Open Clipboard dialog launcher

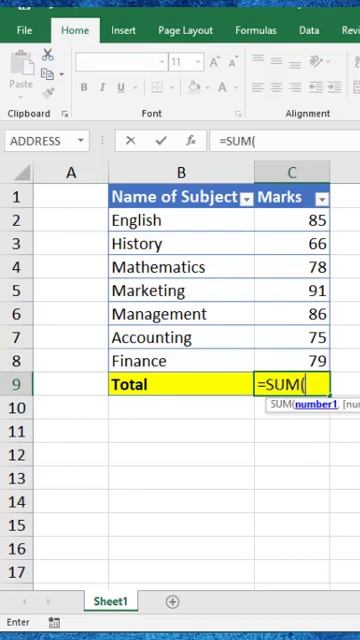65,115
